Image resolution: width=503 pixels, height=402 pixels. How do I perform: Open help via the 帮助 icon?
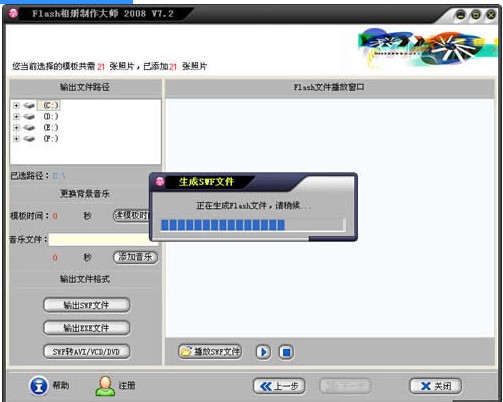point(39,386)
